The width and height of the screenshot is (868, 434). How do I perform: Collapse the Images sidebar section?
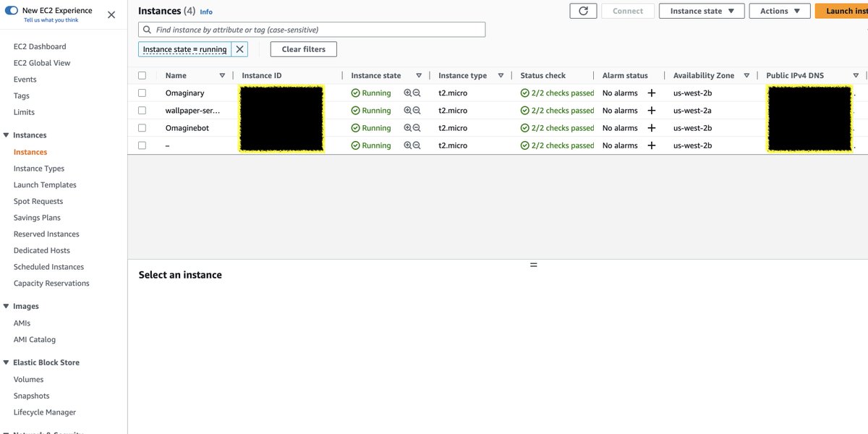(x=7, y=307)
